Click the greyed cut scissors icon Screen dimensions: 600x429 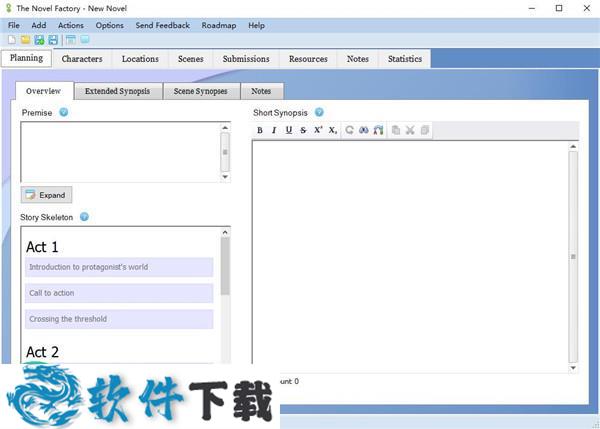410,130
